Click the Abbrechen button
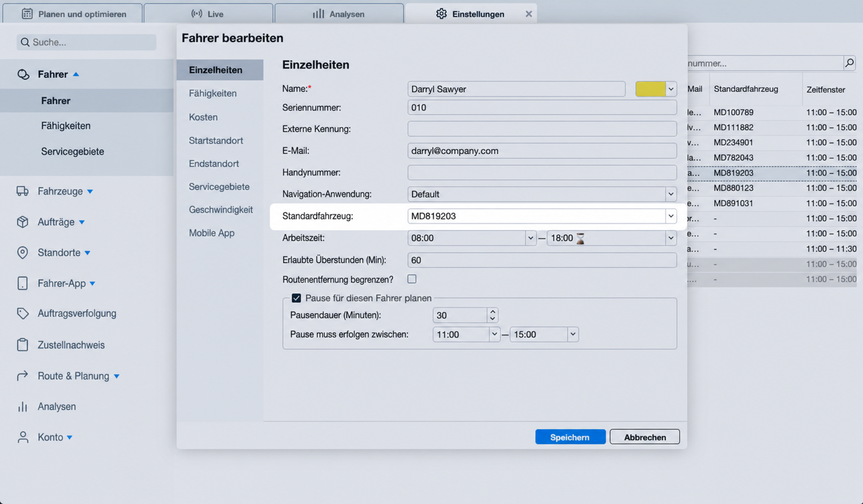 pos(645,437)
